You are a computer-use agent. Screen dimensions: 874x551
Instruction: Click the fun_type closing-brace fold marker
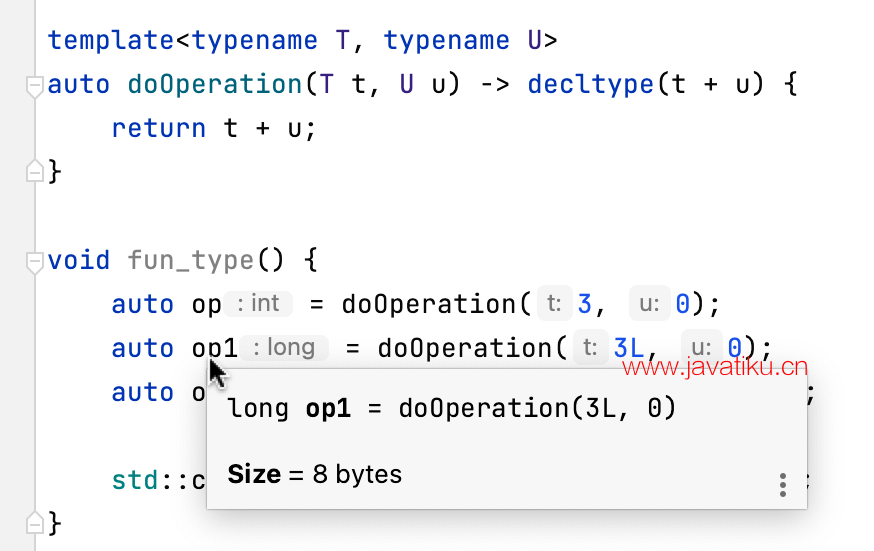[35, 524]
